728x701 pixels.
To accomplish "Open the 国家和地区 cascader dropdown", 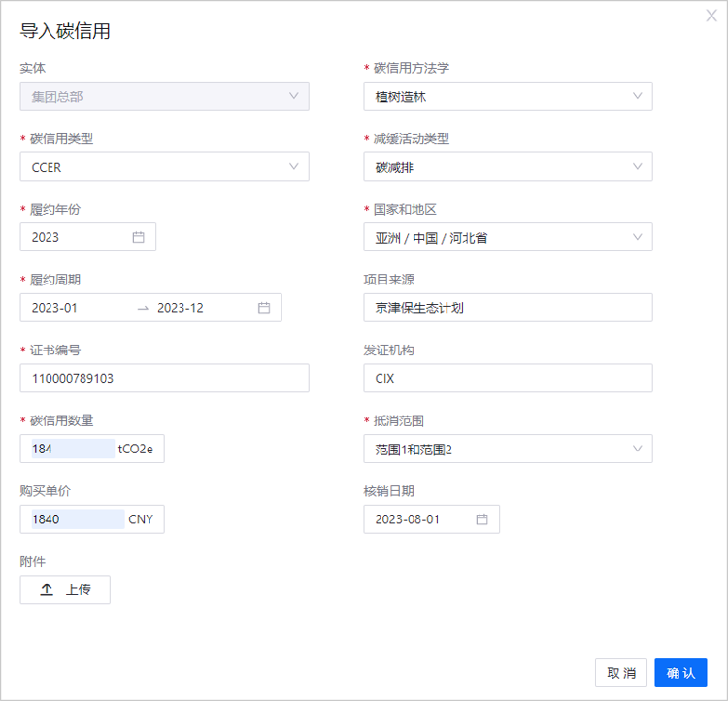I will [x=508, y=237].
